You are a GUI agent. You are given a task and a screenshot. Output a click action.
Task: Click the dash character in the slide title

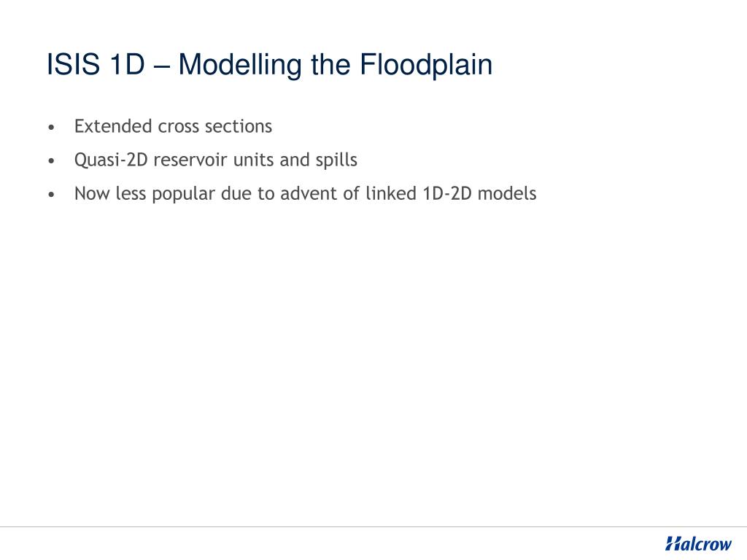click(161, 66)
